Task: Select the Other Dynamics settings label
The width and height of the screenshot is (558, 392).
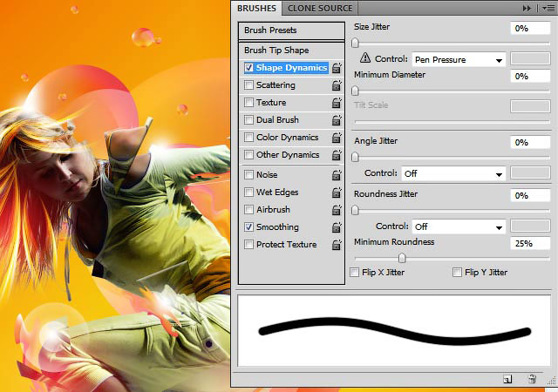Action: [x=288, y=155]
